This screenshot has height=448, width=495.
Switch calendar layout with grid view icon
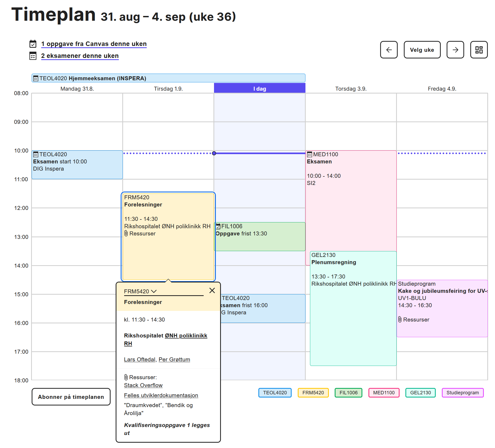[x=479, y=50]
